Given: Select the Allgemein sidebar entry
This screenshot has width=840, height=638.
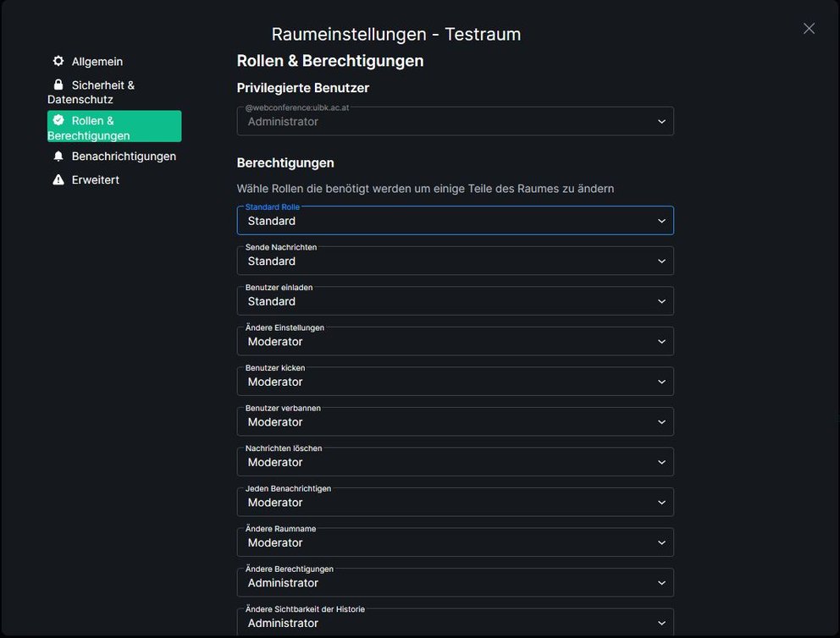Looking at the screenshot, I should coord(97,61).
